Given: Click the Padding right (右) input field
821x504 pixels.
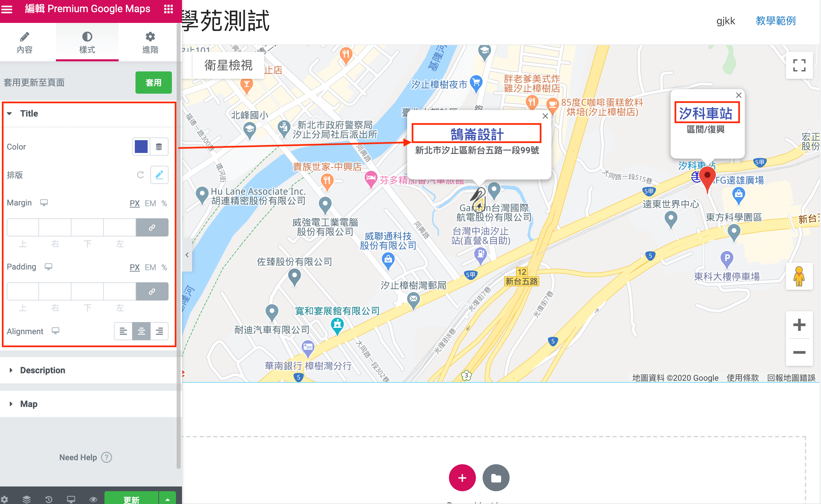Looking at the screenshot, I should (x=55, y=291).
